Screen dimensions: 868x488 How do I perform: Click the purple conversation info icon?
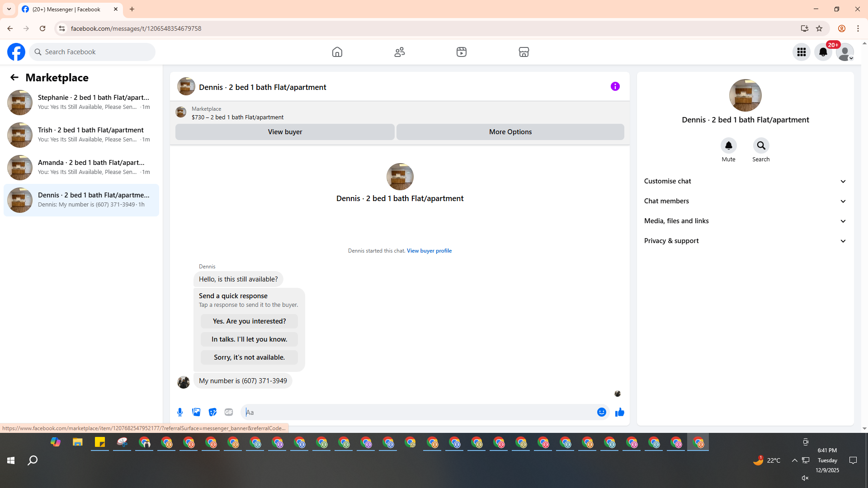[x=615, y=86]
